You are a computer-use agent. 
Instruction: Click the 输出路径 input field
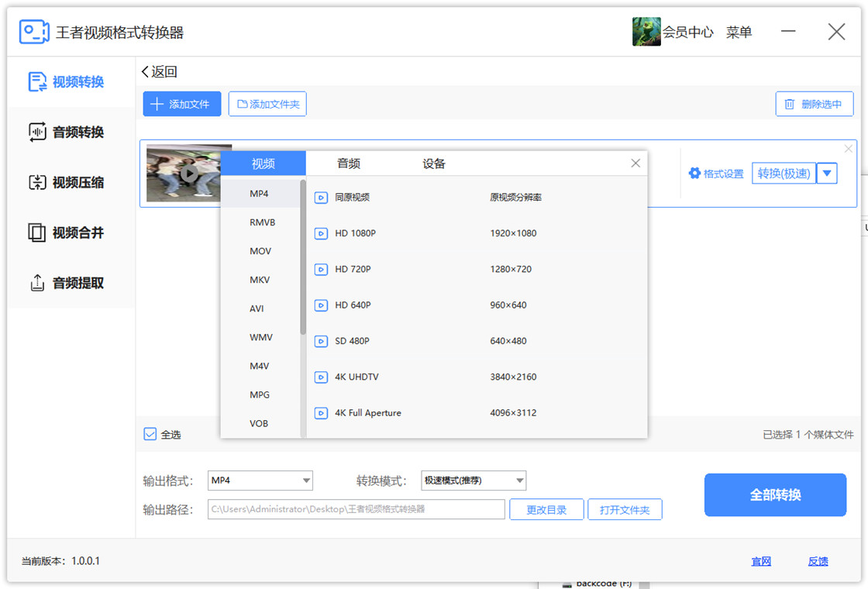[x=356, y=509]
